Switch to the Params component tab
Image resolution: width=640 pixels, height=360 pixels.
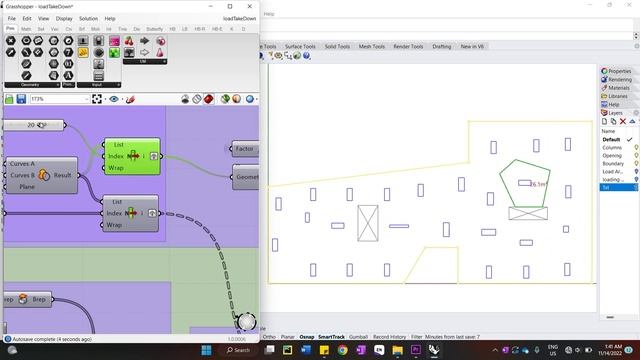coord(10,29)
